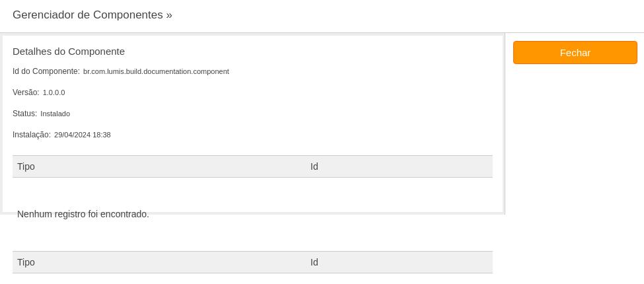Image resolution: width=644 pixels, height=284 pixels.
Task: Select the version number 1.0.0.0
Action: pos(54,92)
